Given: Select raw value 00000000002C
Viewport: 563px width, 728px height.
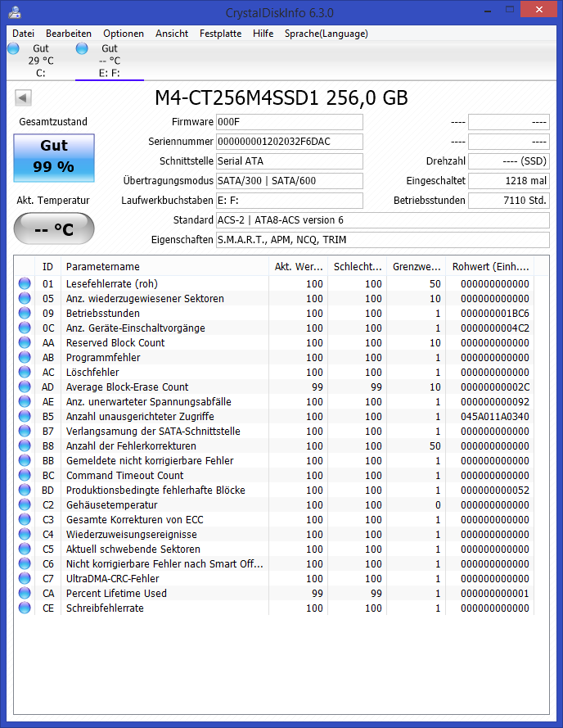Looking at the screenshot, I should pos(495,387).
